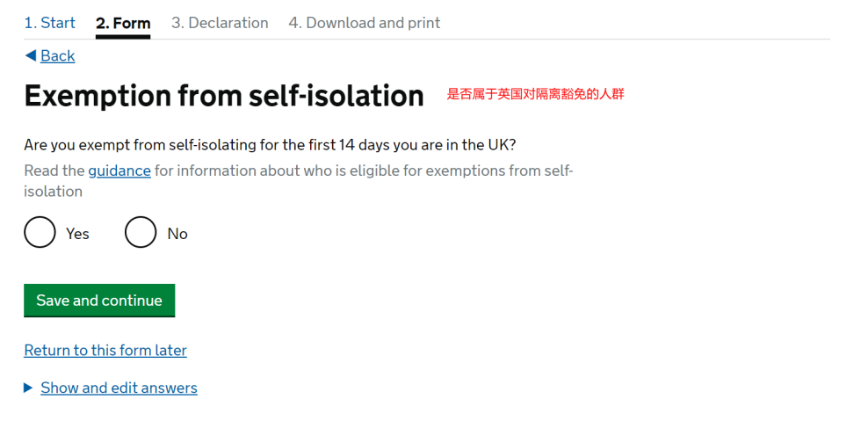
Task: Click the 14 days self-isolating question text
Action: (x=270, y=145)
